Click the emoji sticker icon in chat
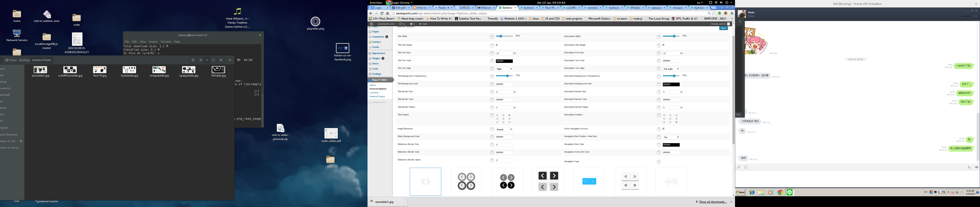Screen dimensions: 980x207 tap(746, 167)
